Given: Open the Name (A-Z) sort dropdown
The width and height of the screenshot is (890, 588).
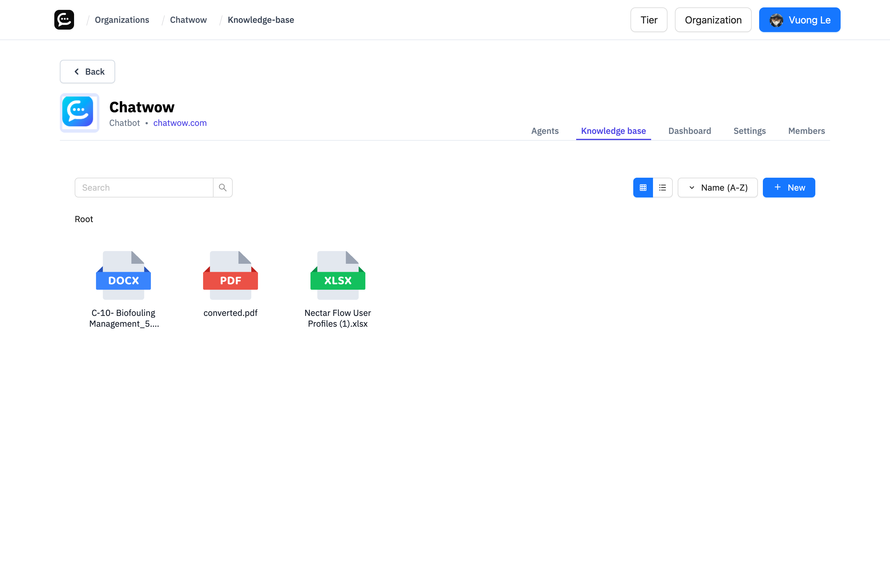Looking at the screenshot, I should coord(723,188).
